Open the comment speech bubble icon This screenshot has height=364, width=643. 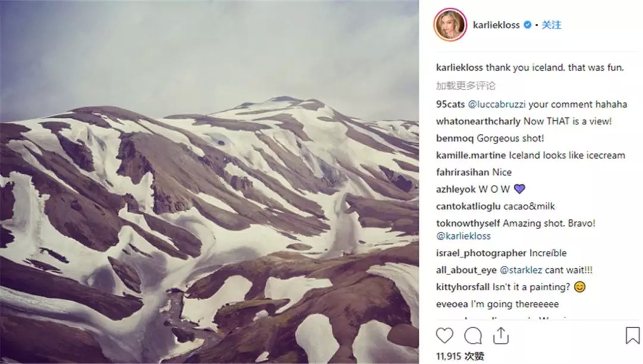click(473, 336)
